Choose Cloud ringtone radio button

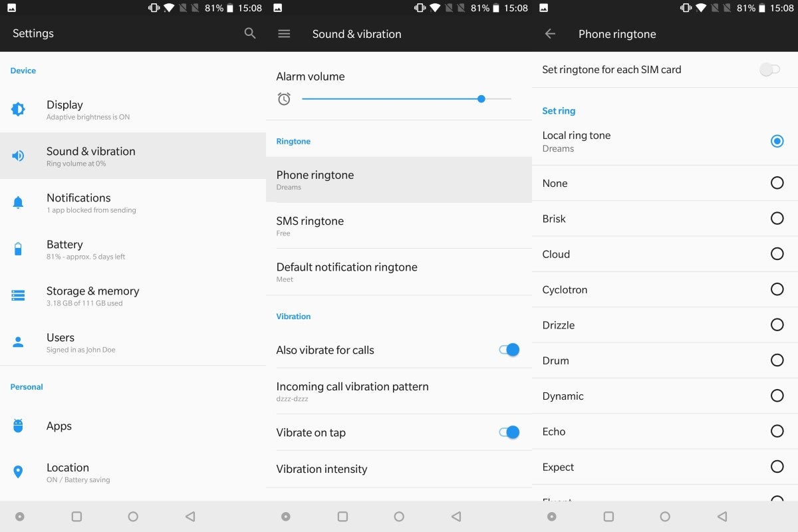coord(777,253)
